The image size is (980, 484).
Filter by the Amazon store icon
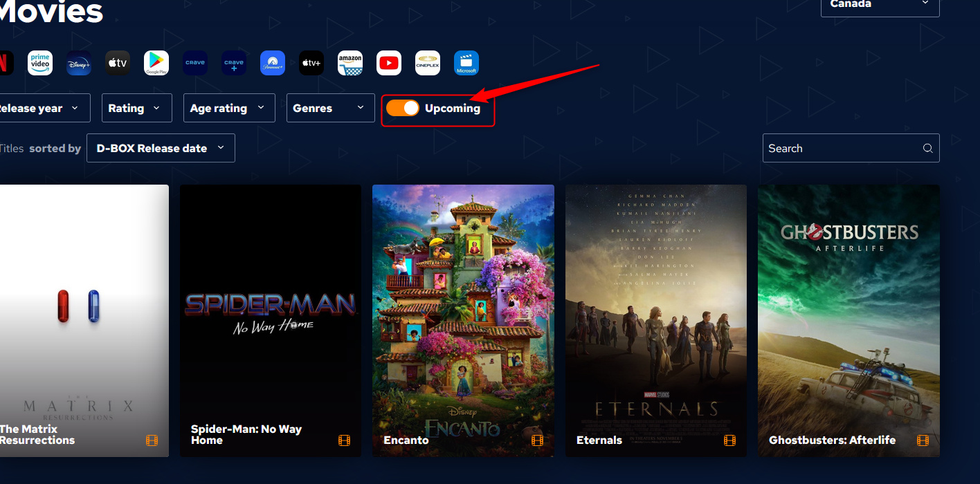(x=350, y=63)
